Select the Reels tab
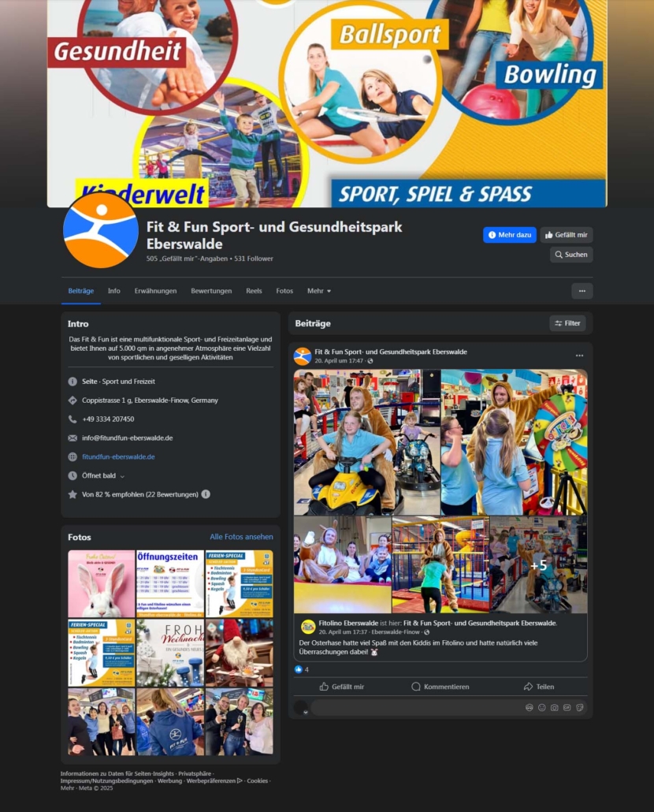This screenshot has height=812, width=654. click(x=254, y=291)
